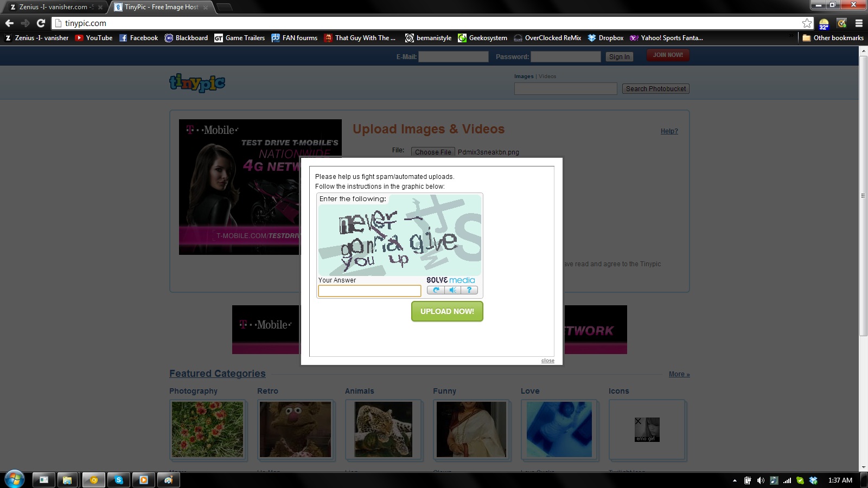Open the Featured Categories heading link
Viewport: 868px width, 488px height.
pyautogui.click(x=218, y=374)
